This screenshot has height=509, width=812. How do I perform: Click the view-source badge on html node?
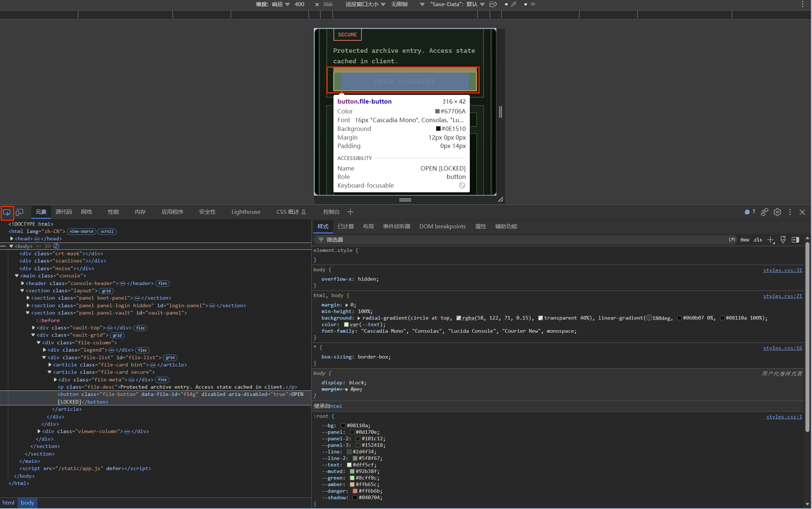pyautogui.click(x=82, y=232)
